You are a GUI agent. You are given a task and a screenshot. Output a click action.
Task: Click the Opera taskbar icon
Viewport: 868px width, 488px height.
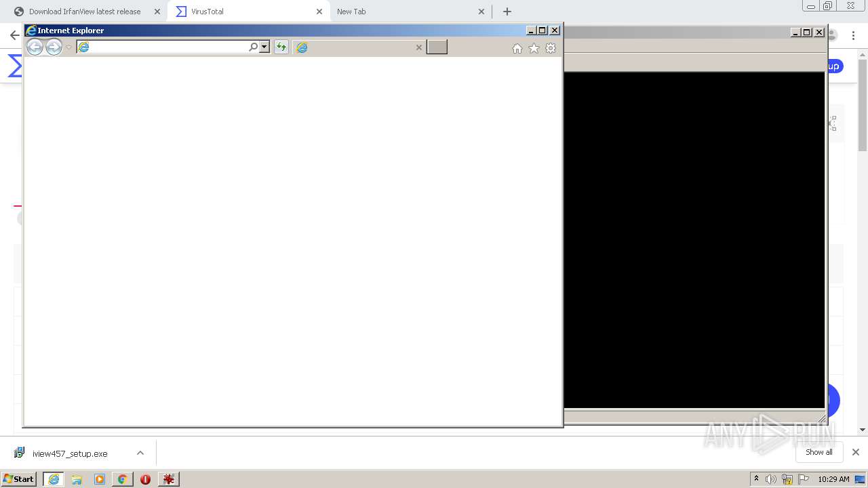coord(145,479)
